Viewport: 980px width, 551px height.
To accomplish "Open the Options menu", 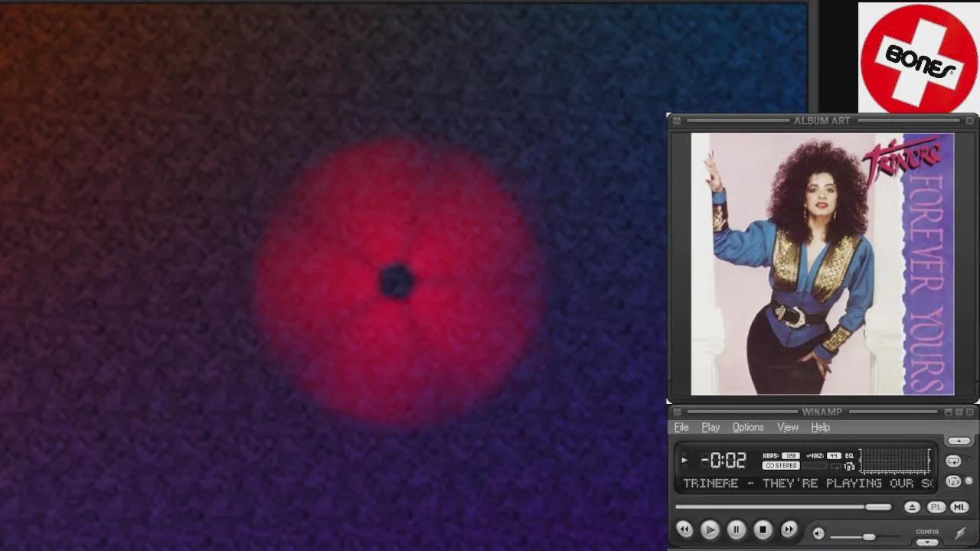I will (x=748, y=427).
